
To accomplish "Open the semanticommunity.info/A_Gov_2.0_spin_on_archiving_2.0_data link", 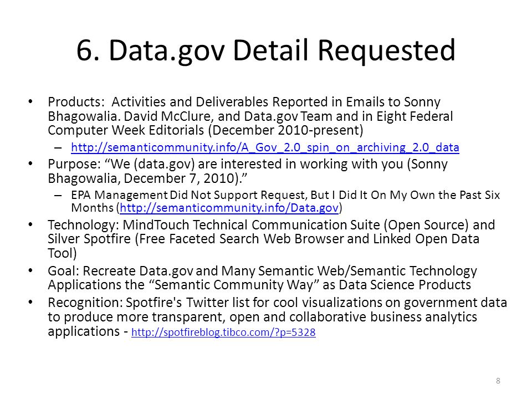I will 265,147.
